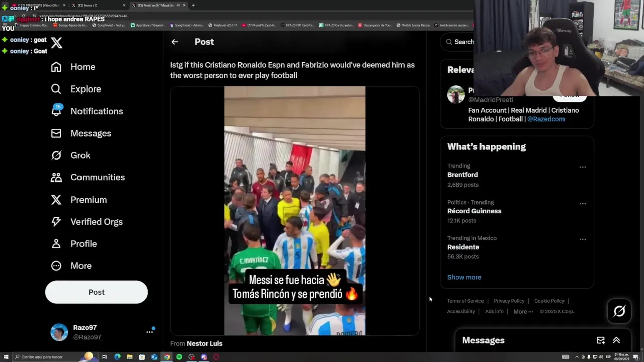Play the Messi tunnel video
The image size is (644, 362).
point(295,211)
